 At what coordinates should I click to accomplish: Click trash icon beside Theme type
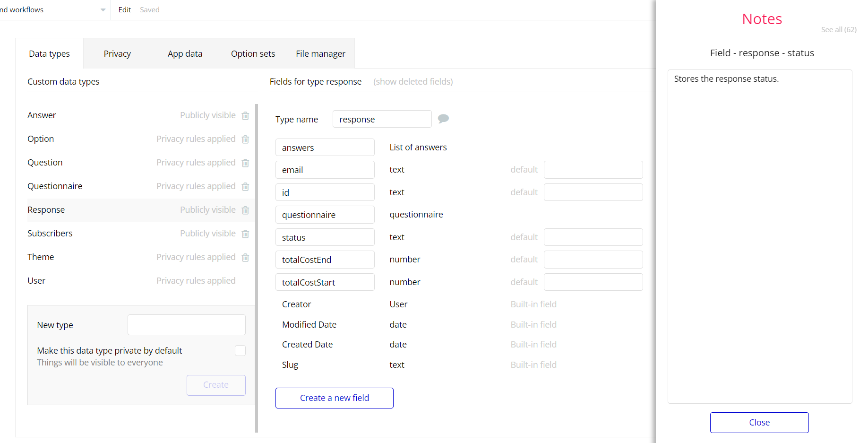pos(245,258)
